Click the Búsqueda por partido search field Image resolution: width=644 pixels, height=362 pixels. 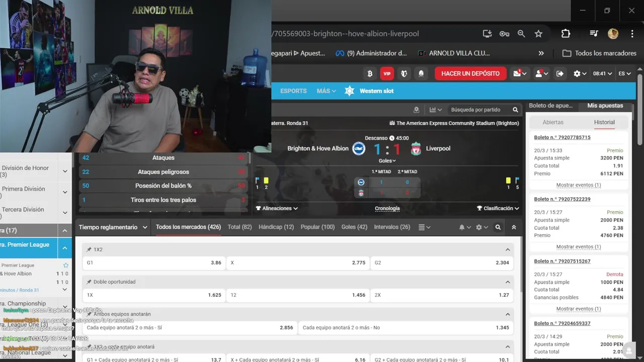pyautogui.click(x=475, y=110)
